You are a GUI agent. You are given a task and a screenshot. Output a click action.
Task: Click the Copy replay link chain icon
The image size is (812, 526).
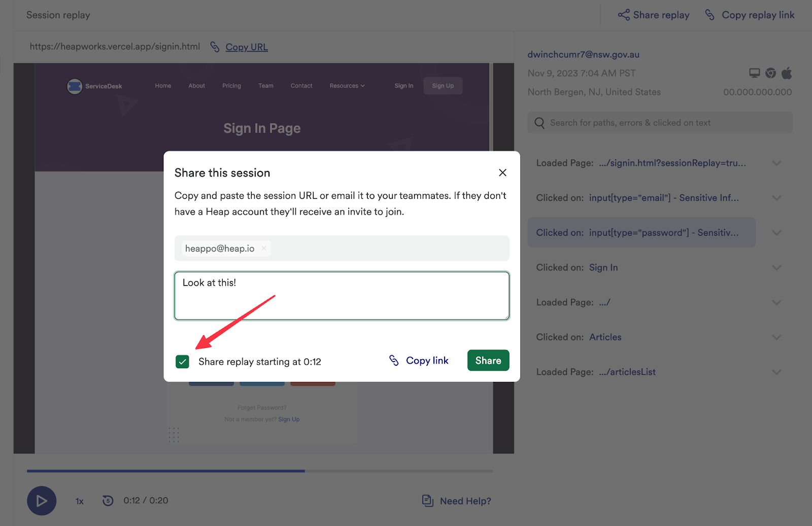(709, 15)
